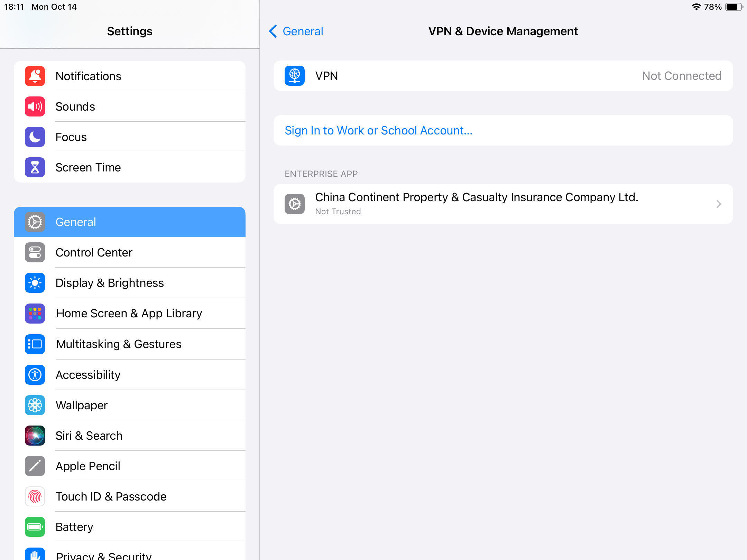Tap the 78% battery percentage
Screen dimensions: 747x560
pyautogui.click(x=713, y=7)
